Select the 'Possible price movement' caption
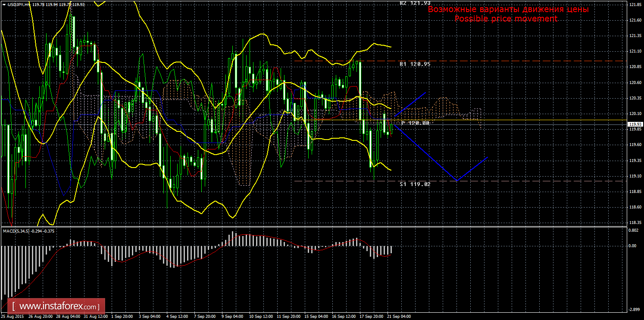 pyautogui.click(x=506, y=19)
